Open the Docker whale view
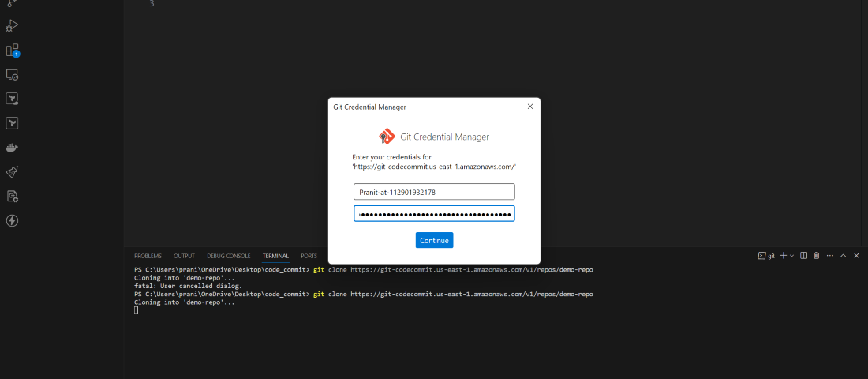Screen dimensions: 868x379 tap(12, 148)
